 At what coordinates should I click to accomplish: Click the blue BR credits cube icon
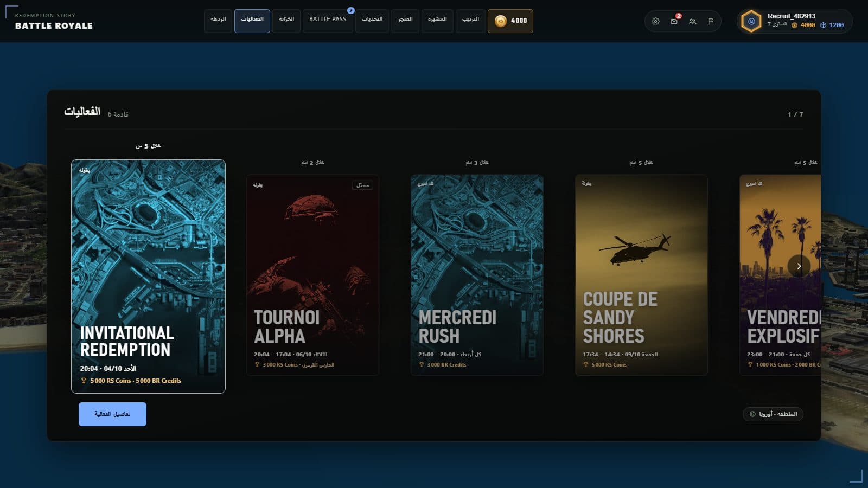[x=823, y=25]
